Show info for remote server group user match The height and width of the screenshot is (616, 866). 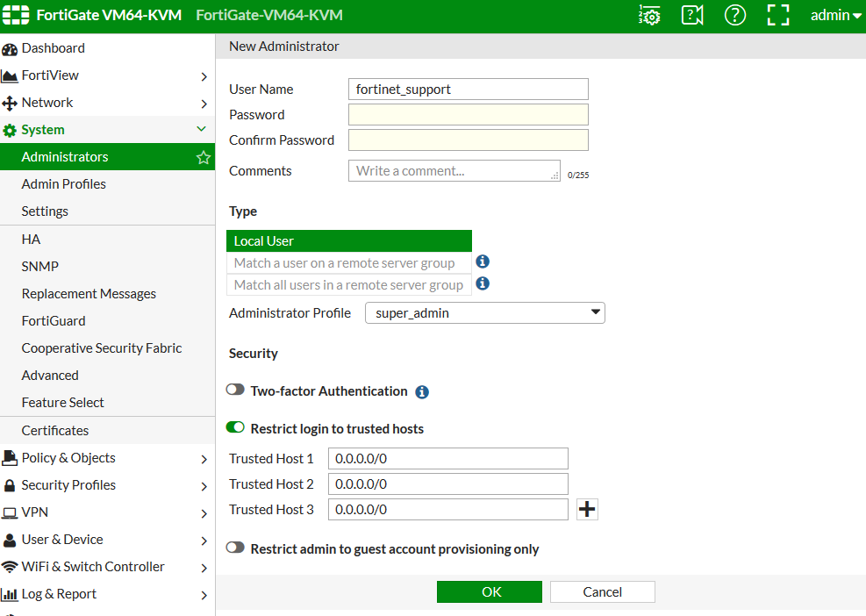[x=483, y=261]
